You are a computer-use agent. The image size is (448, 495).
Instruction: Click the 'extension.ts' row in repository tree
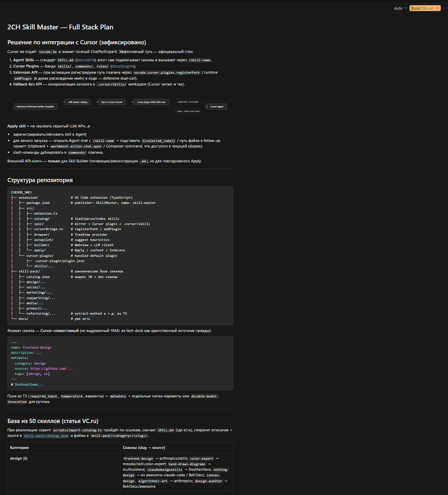[46, 214]
